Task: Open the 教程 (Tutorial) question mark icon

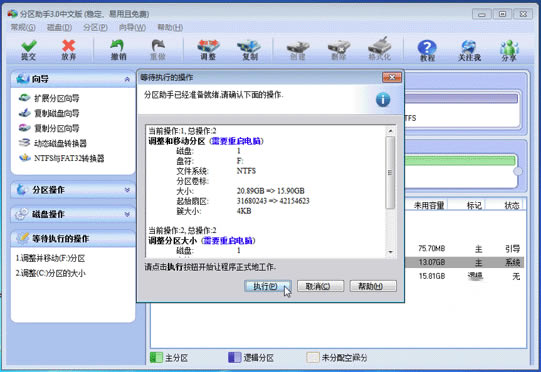Action: tap(427, 50)
